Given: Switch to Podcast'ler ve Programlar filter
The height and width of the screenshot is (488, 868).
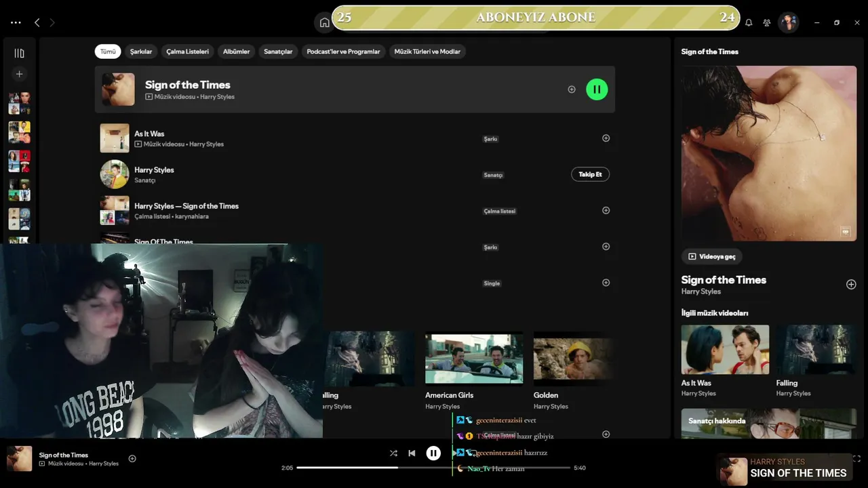Looking at the screenshot, I should click(x=343, y=52).
